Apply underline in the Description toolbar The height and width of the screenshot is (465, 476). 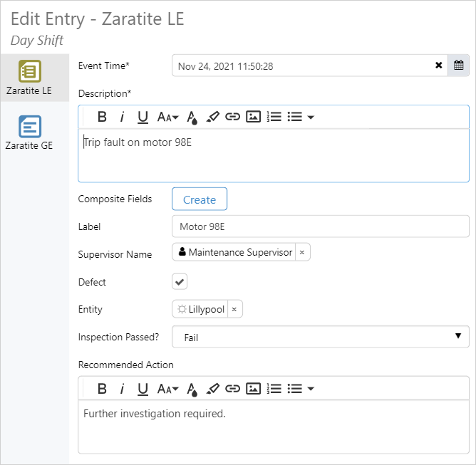pos(143,117)
